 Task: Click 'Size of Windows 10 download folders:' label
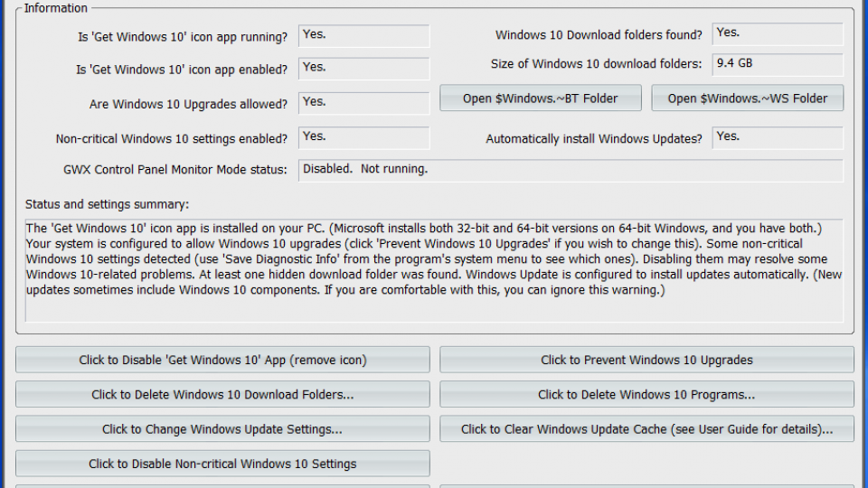tap(596, 63)
